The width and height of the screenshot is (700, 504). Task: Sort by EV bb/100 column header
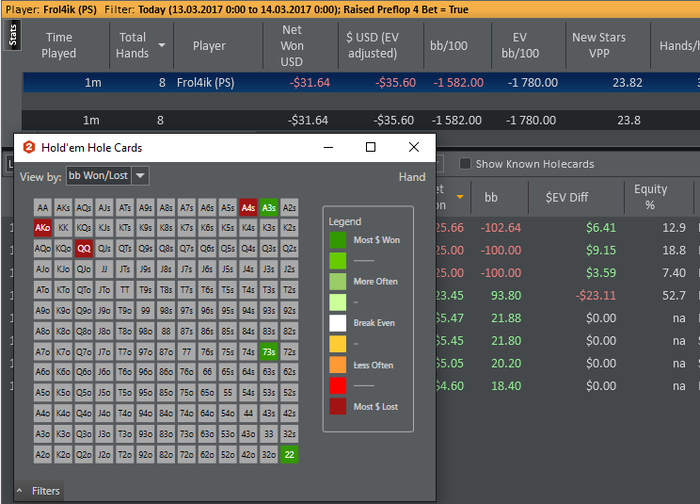[520, 45]
